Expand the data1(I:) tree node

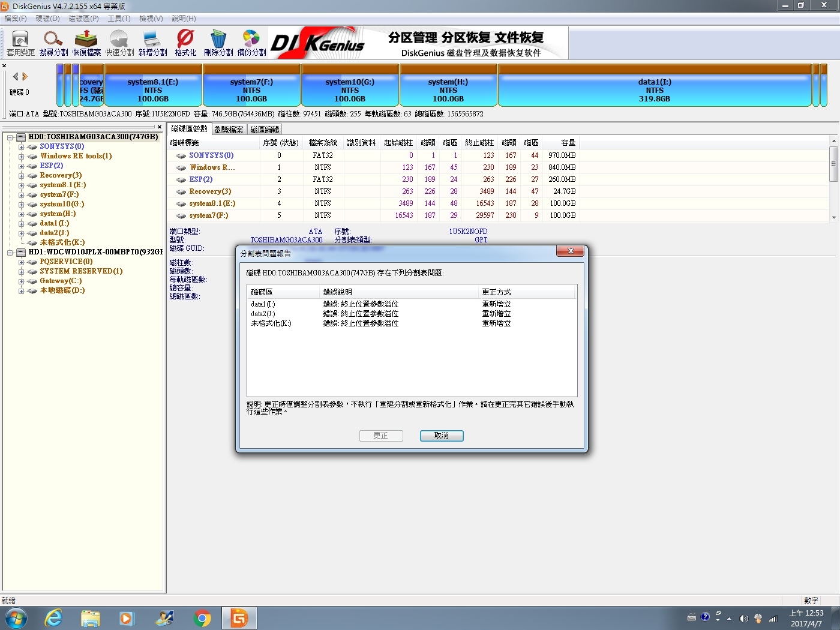coord(21,224)
